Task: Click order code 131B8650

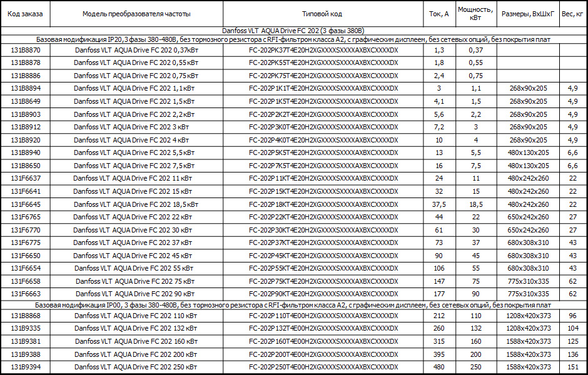Action: (x=26, y=166)
